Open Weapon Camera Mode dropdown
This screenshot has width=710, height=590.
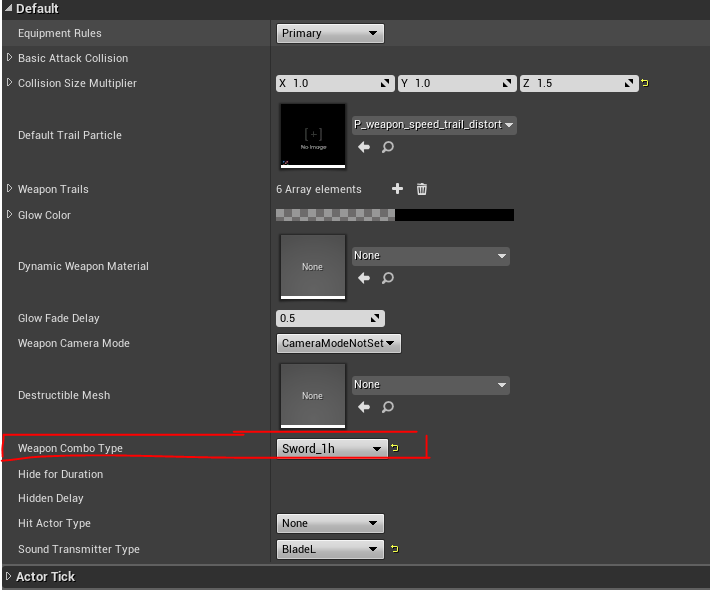pyautogui.click(x=338, y=343)
